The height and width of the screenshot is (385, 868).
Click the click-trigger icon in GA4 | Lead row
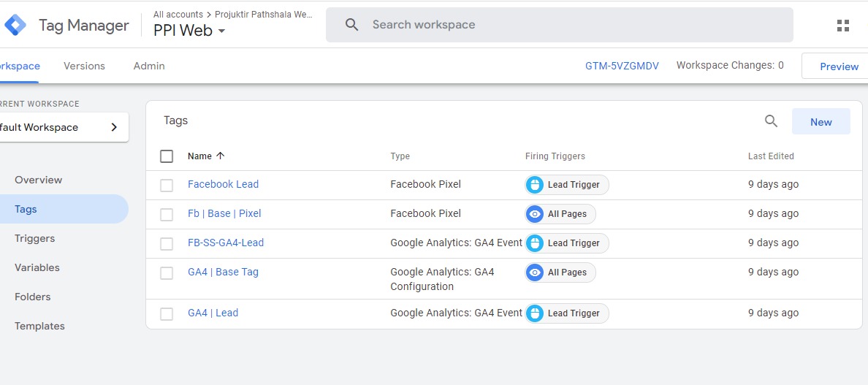pos(535,313)
